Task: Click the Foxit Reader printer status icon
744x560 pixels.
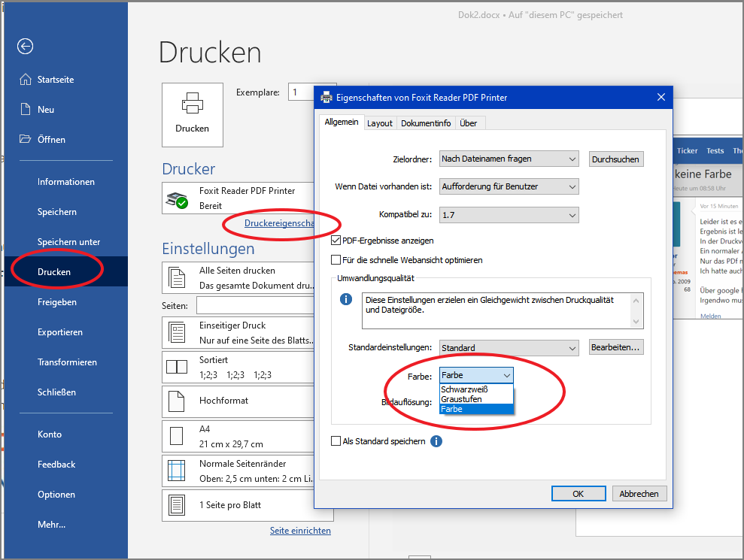Action: (177, 200)
